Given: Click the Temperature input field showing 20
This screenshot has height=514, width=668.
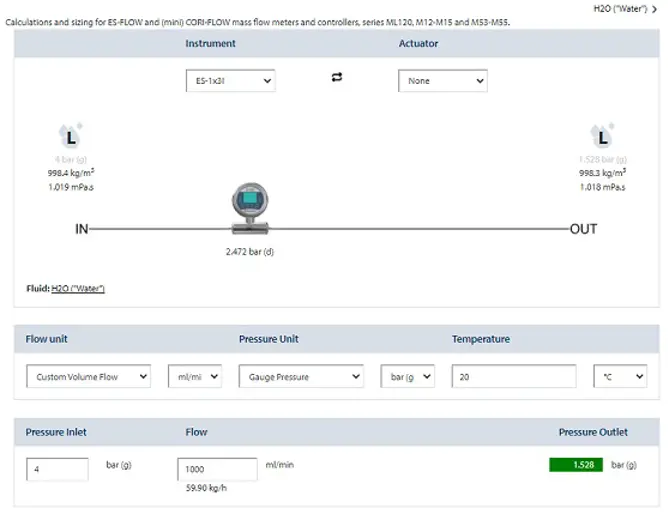Looking at the screenshot, I should point(514,377).
